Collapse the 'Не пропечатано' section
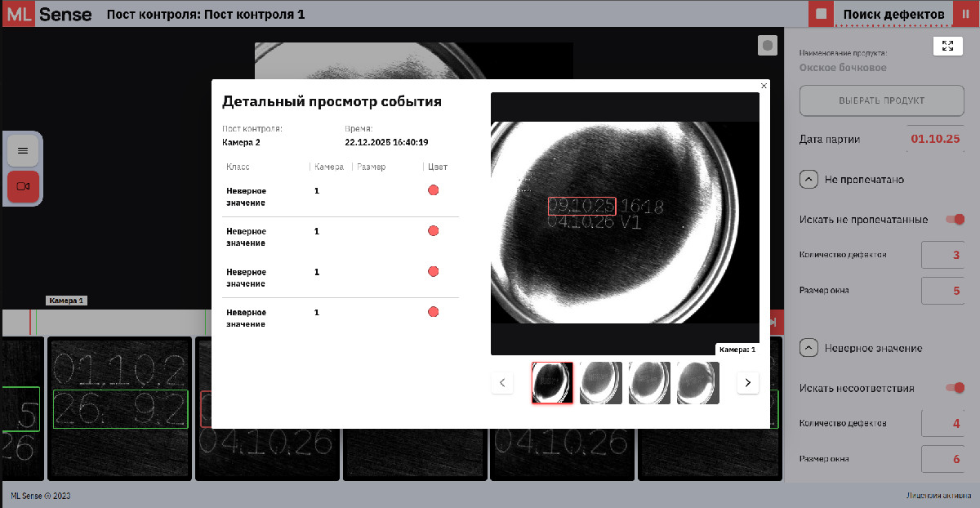Viewport: 980px width, 508px height. tap(808, 179)
